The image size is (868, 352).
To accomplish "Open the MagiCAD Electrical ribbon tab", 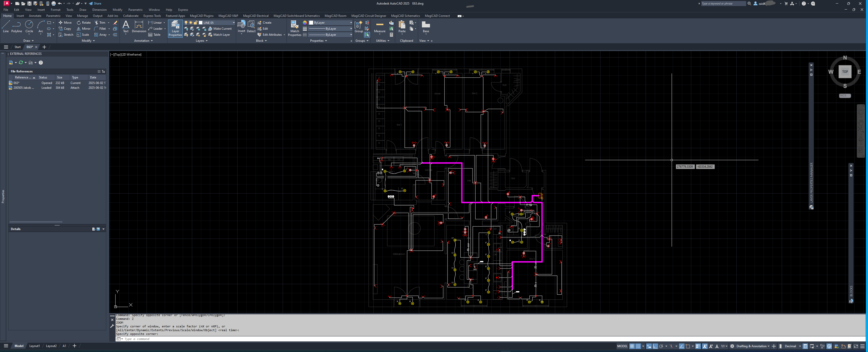I will tap(256, 16).
